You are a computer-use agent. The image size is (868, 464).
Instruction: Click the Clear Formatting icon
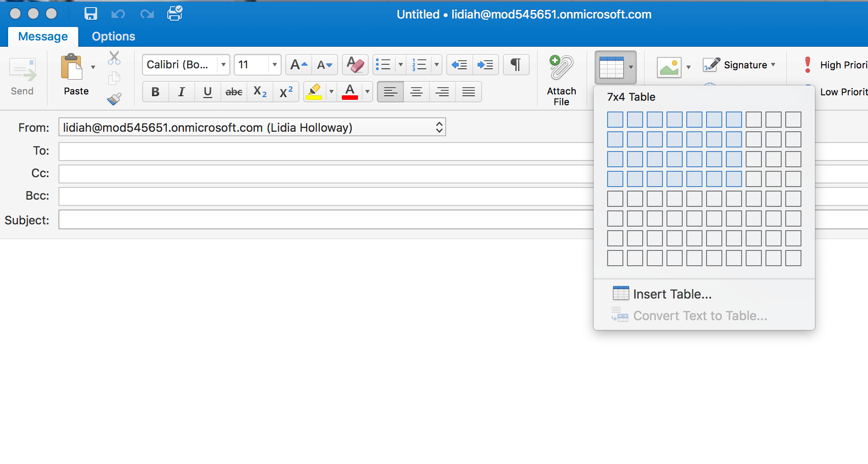click(355, 65)
